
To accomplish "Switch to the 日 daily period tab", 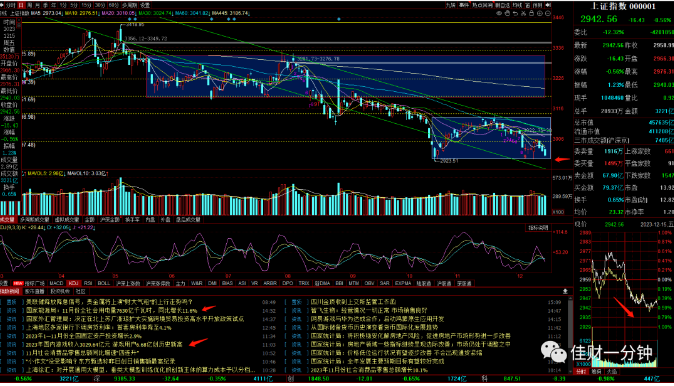I will 21,5.
